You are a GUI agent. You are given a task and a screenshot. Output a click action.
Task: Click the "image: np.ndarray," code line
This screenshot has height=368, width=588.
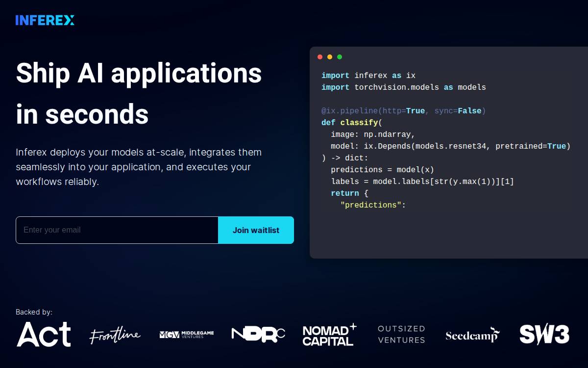[373, 134]
